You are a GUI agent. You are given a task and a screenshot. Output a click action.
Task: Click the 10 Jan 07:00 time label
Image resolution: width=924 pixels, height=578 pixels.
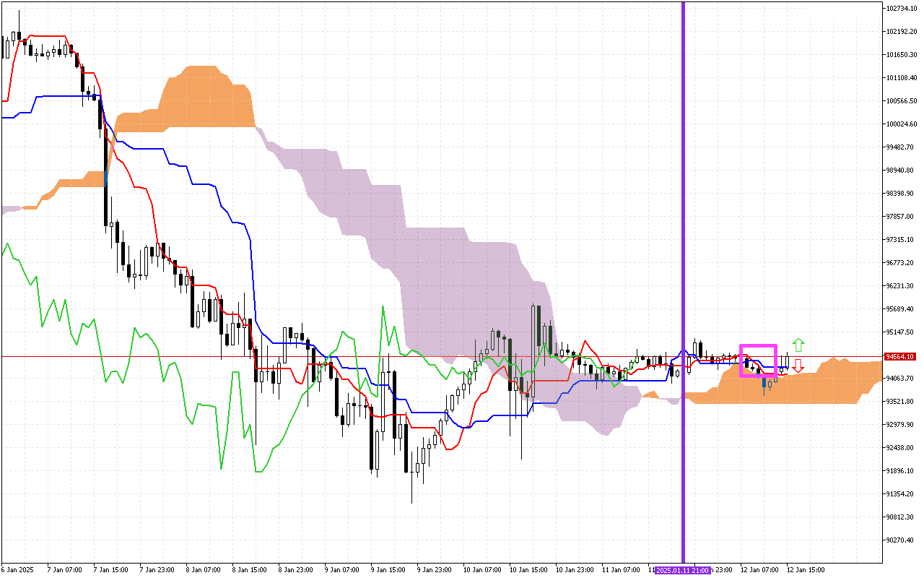point(482,570)
